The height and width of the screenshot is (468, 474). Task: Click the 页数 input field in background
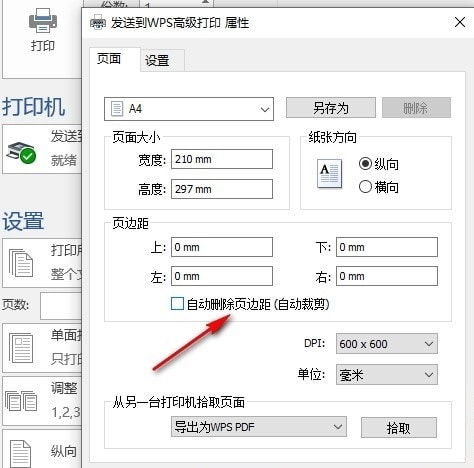[61, 306]
